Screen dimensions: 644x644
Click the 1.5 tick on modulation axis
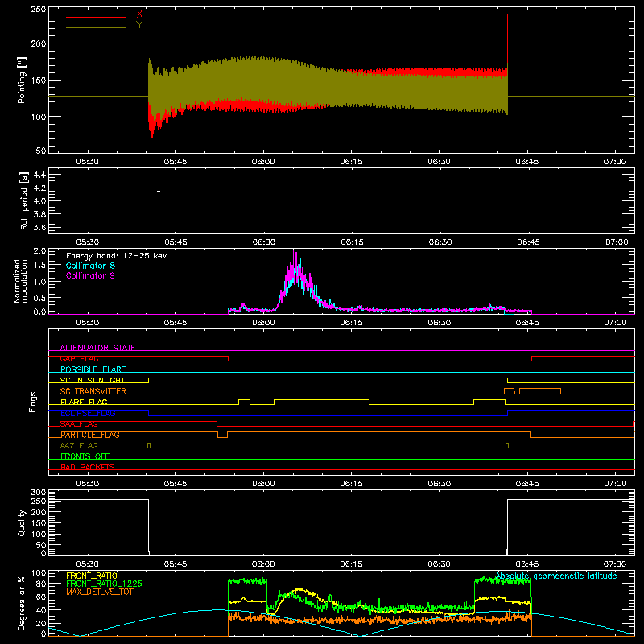39,265
